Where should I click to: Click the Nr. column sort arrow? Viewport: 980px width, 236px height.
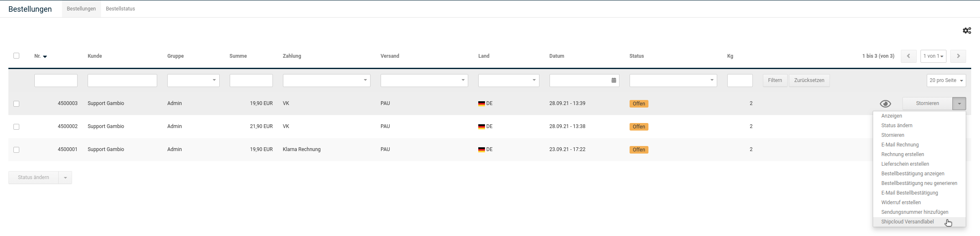[x=45, y=56]
